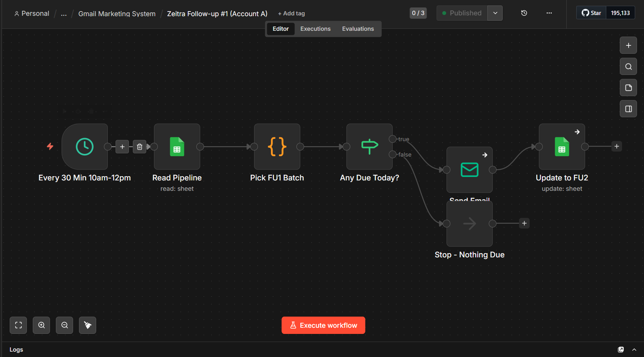Click the Execute workflow button
Image resolution: width=644 pixels, height=357 pixels.
(x=323, y=325)
